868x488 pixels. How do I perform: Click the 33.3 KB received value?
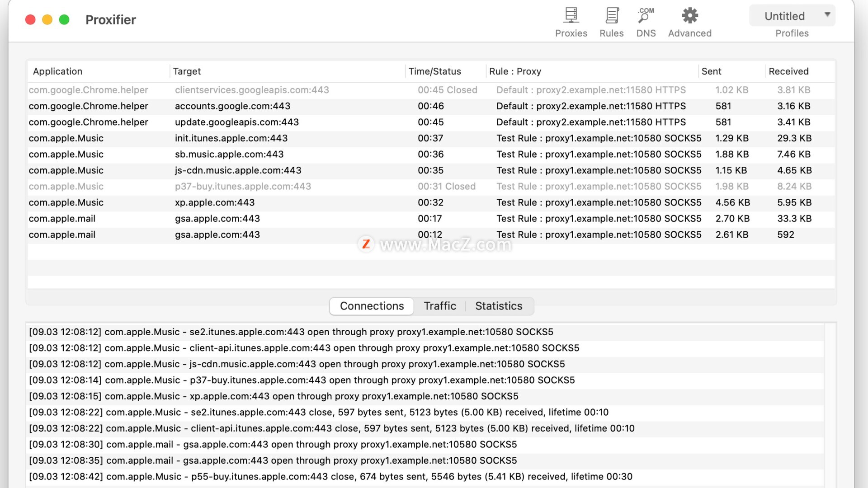[794, 219]
